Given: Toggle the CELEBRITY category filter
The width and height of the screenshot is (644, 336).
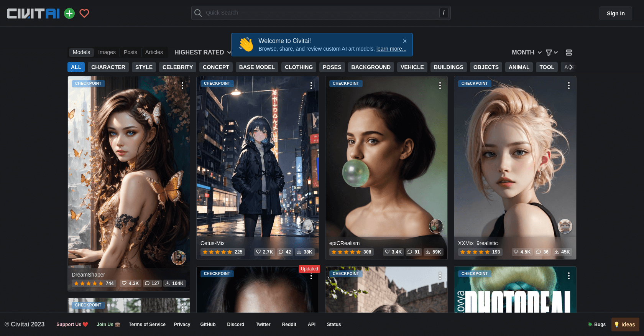Looking at the screenshot, I should (177, 67).
